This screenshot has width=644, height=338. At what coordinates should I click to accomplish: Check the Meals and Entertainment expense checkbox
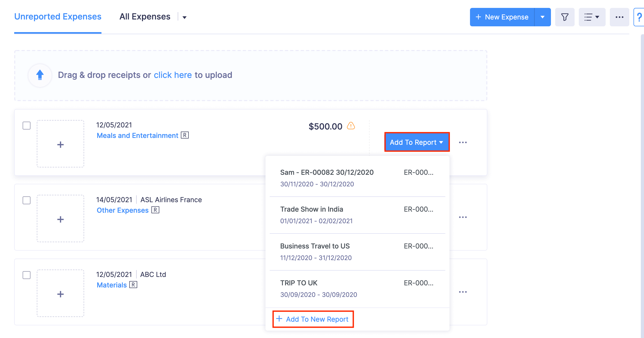click(26, 126)
